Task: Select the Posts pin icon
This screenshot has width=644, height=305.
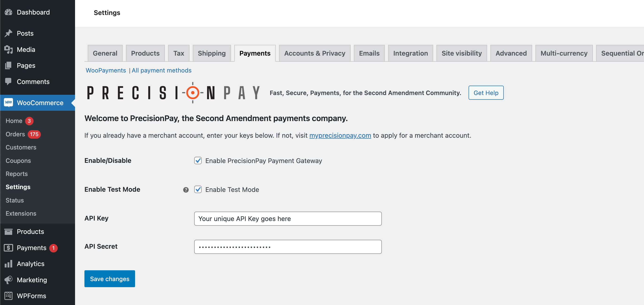Action: coord(8,33)
